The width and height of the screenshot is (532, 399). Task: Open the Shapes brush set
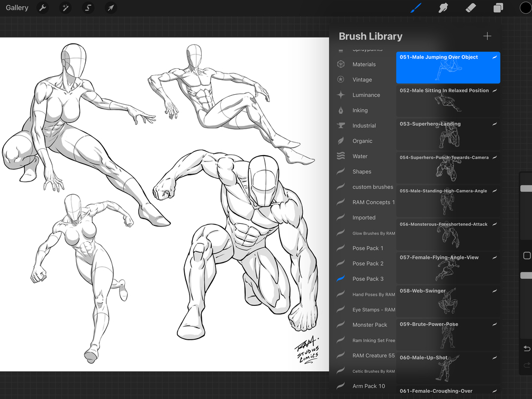click(x=362, y=171)
